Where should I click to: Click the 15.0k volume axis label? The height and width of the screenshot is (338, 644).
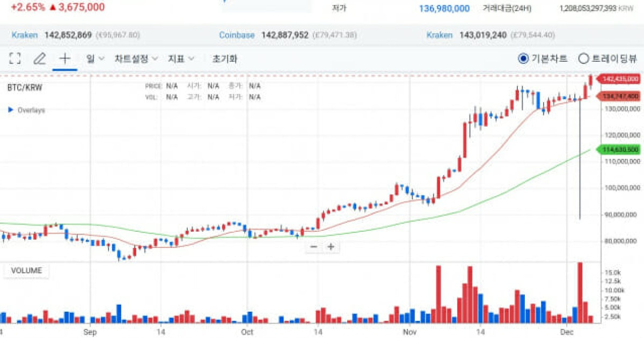click(612, 273)
